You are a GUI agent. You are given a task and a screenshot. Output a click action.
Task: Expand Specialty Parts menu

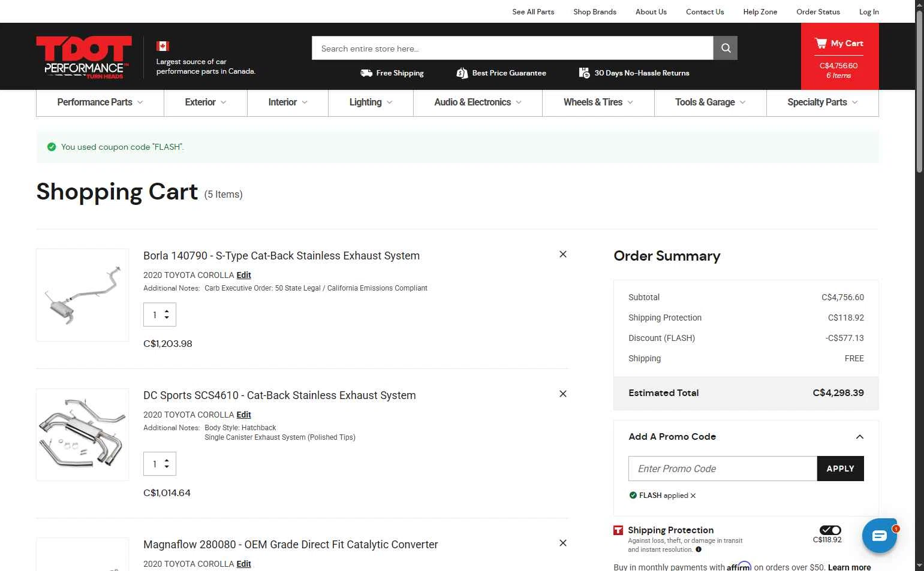pos(823,102)
